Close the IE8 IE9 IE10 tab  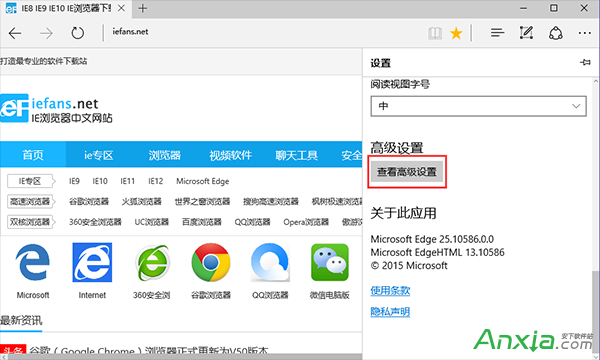click(x=121, y=8)
